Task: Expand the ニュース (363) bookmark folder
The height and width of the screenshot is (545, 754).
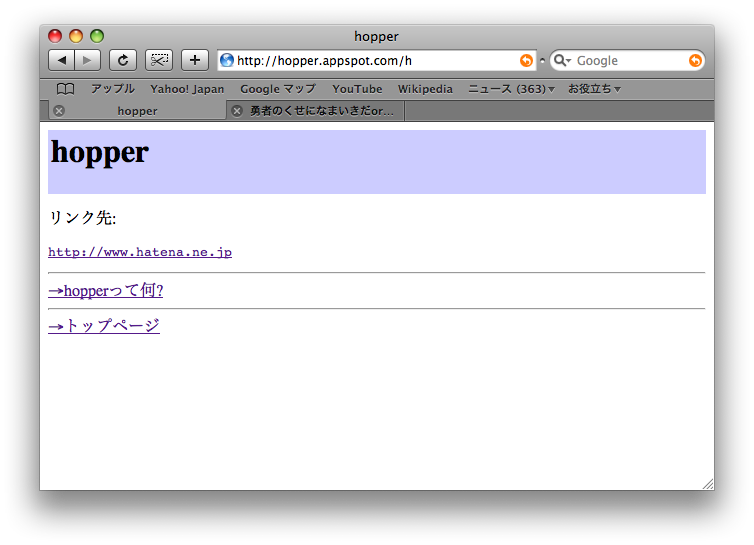Action: click(512, 89)
